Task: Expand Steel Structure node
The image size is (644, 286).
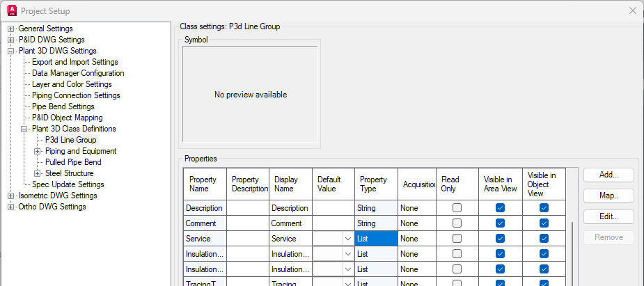Action: pyautogui.click(x=38, y=173)
